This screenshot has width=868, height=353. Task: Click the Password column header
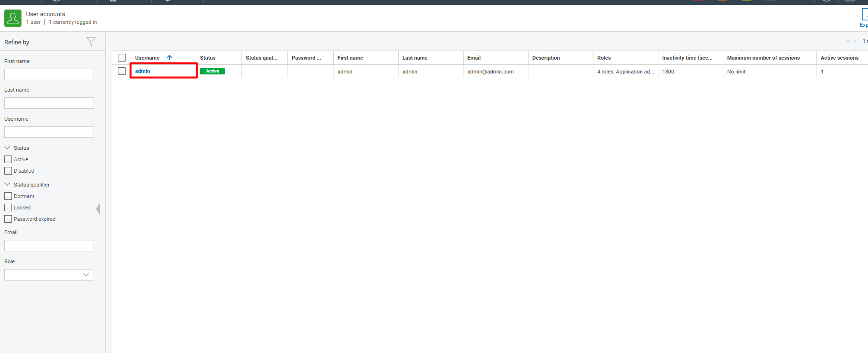310,58
